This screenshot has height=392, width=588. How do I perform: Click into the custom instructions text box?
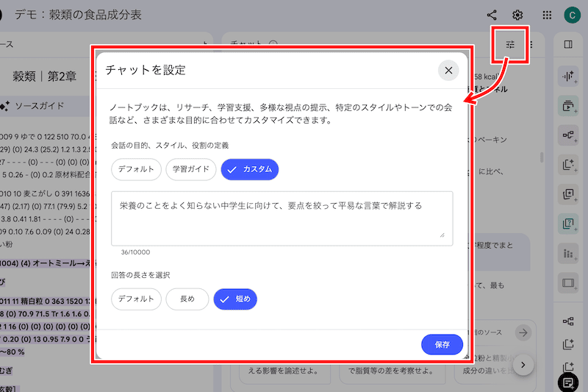(282, 218)
